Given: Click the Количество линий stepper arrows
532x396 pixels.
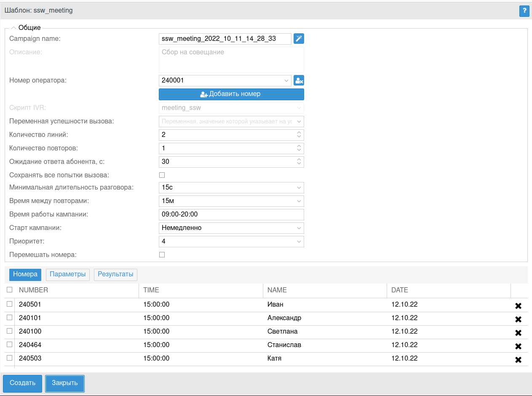Looking at the screenshot, I should (299, 135).
